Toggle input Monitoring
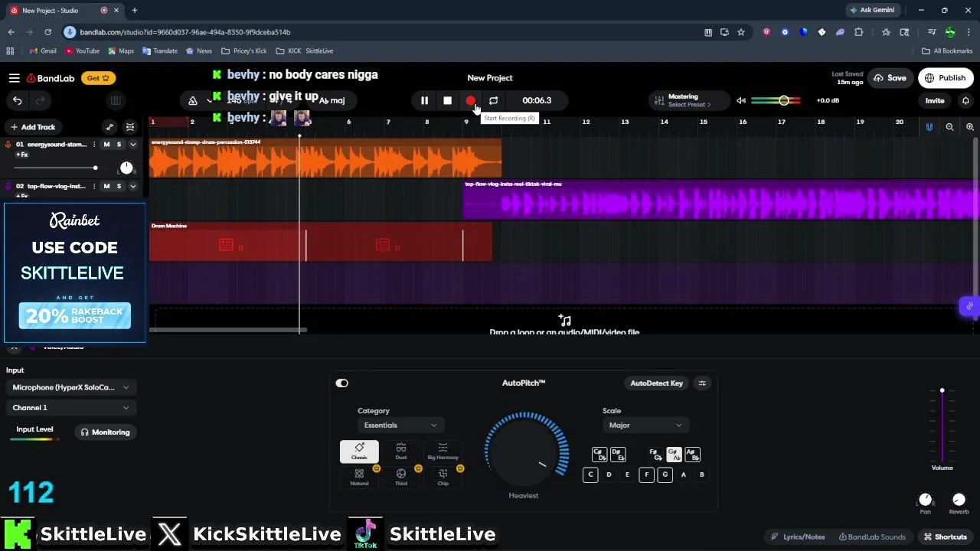Image resolution: width=980 pixels, height=551 pixels. [106, 432]
